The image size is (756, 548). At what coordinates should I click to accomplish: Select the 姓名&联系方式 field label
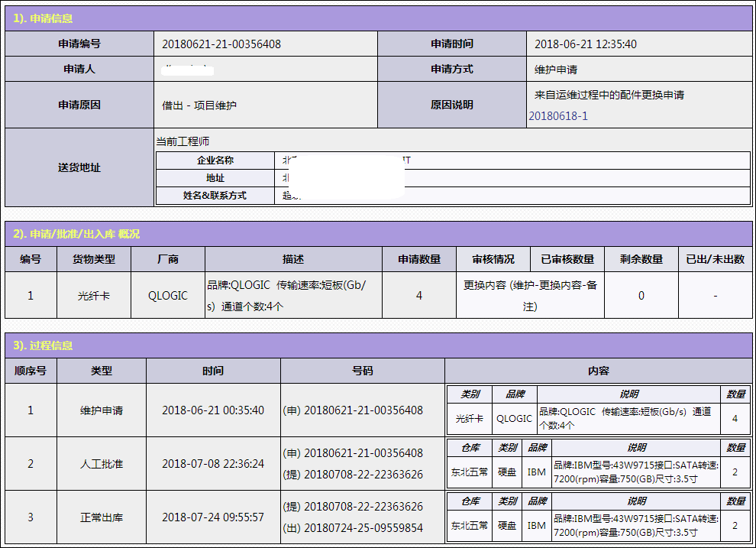[x=215, y=196]
